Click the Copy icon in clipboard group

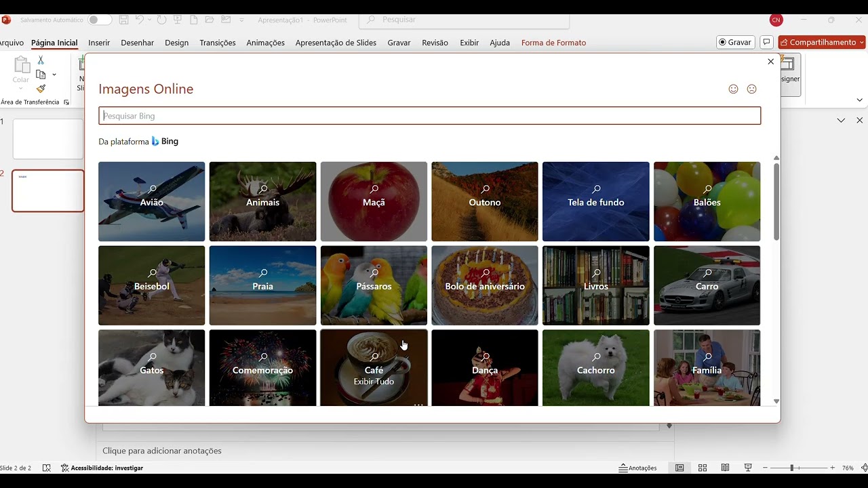[x=41, y=75]
